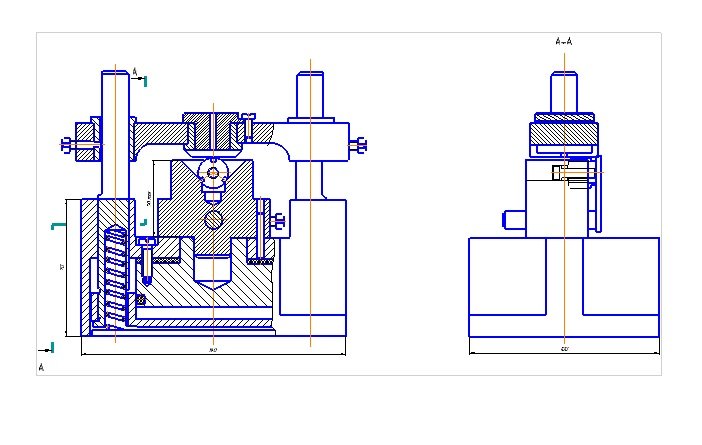Select the bolt on the far right arm end
Viewport: 702px width, 445px height.
pos(357,147)
